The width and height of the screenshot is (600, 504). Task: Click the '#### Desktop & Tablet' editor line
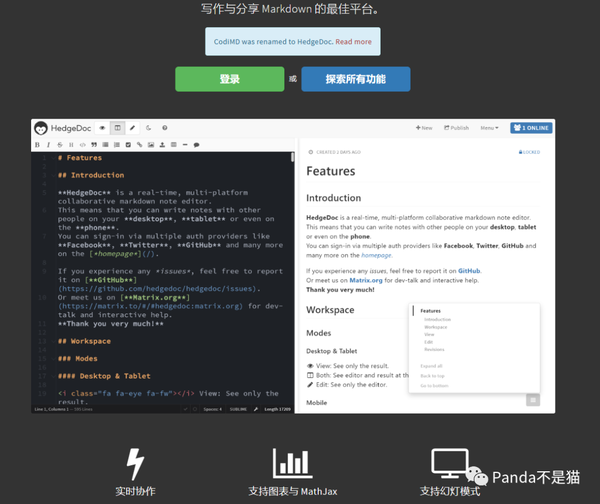pyautogui.click(x=104, y=376)
